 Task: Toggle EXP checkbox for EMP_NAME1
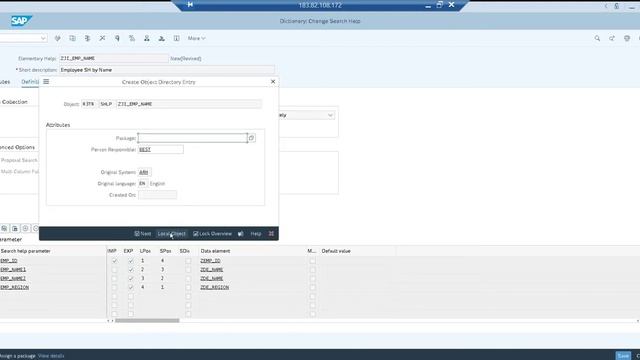(131, 269)
